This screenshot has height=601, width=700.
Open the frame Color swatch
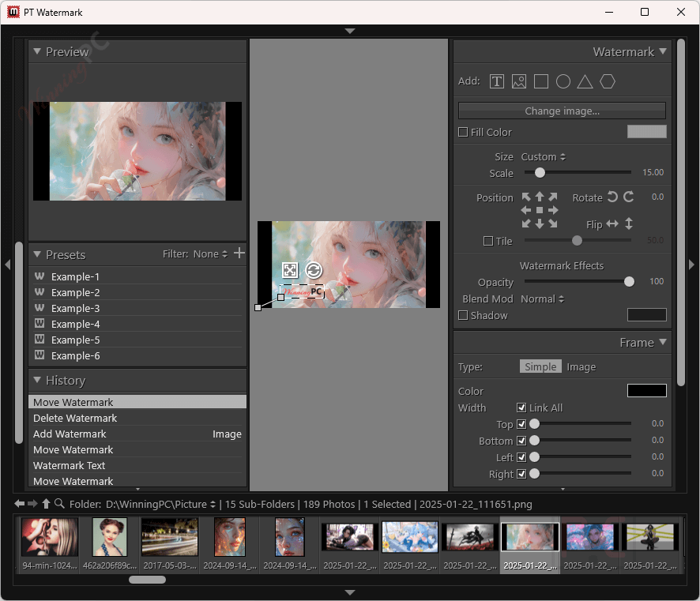point(646,390)
